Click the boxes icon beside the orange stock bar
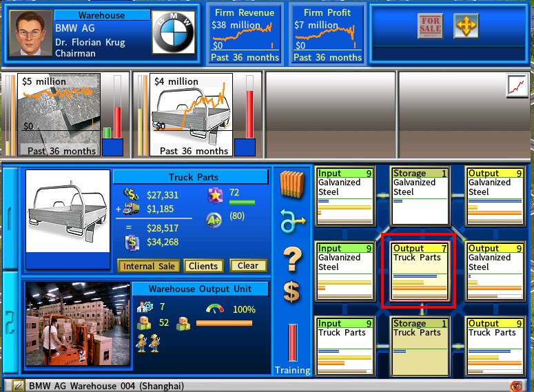Image resolution: width=534 pixels, height=392 pixels. click(x=183, y=323)
